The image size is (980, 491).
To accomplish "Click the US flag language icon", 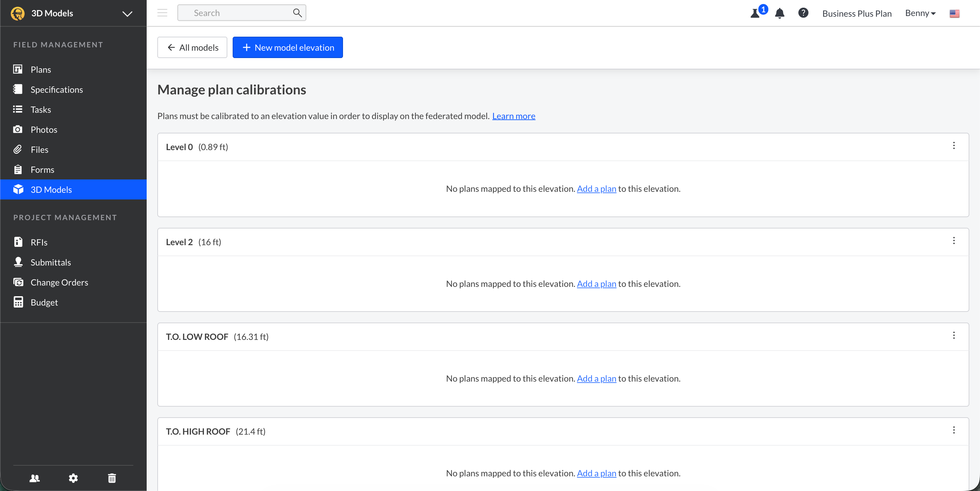I will pyautogui.click(x=954, y=14).
